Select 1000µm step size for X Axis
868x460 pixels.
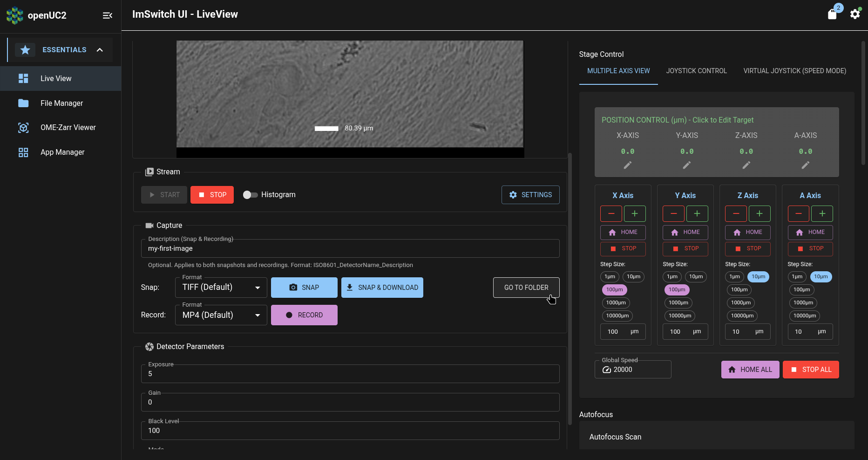pos(616,302)
